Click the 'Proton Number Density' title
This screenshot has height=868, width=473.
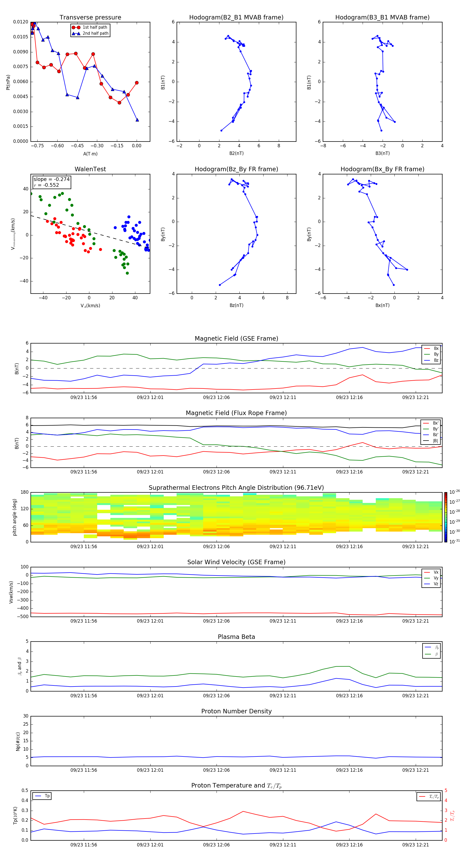coord(236,711)
